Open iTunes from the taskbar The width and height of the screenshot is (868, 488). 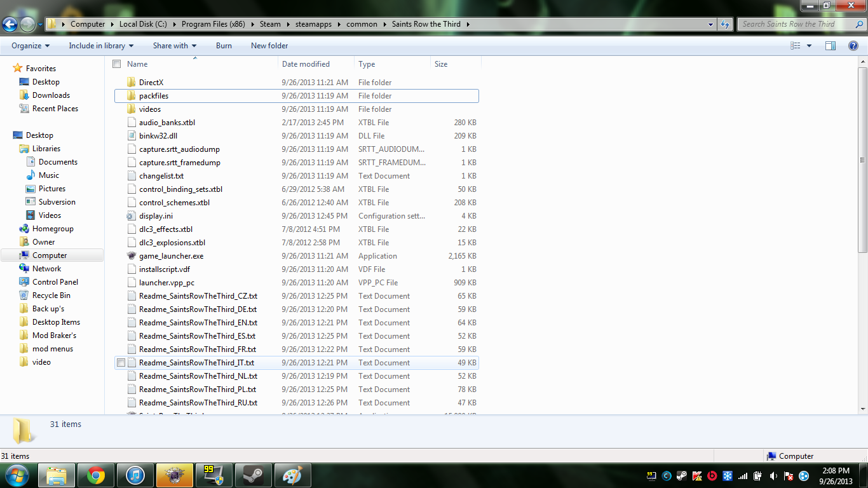click(135, 475)
